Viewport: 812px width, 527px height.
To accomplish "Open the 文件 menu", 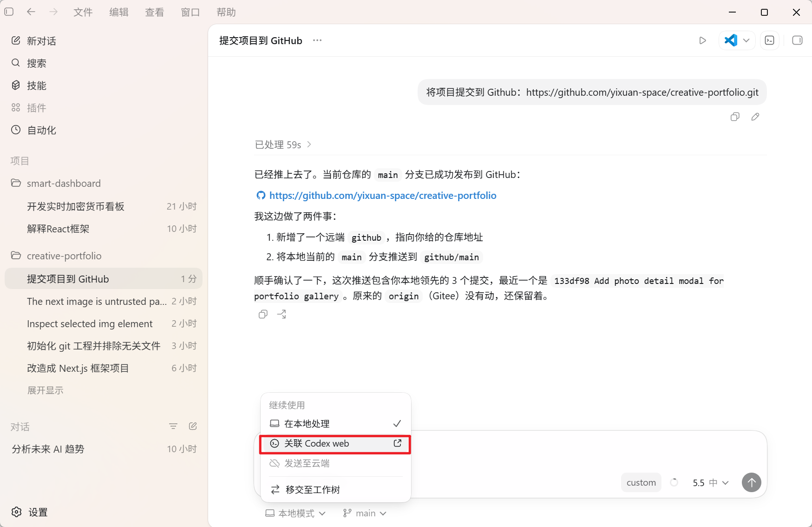I will tap(83, 12).
